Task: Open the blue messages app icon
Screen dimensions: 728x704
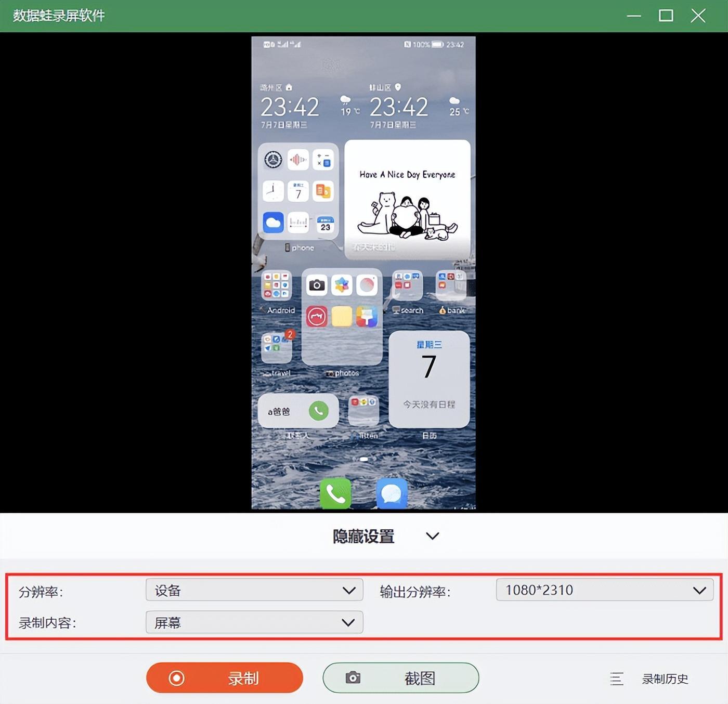Action: [391, 493]
